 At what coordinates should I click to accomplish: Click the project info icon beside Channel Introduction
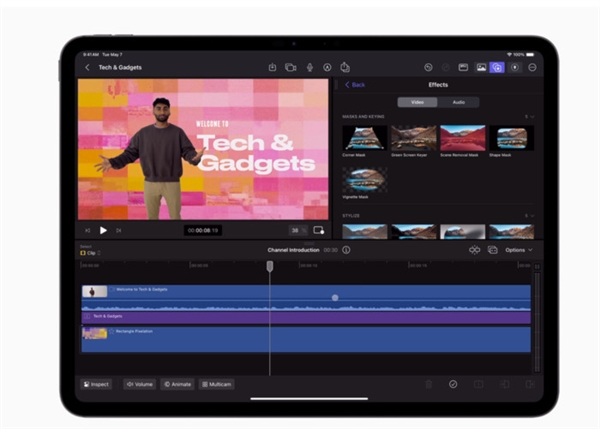pos(346,249)
